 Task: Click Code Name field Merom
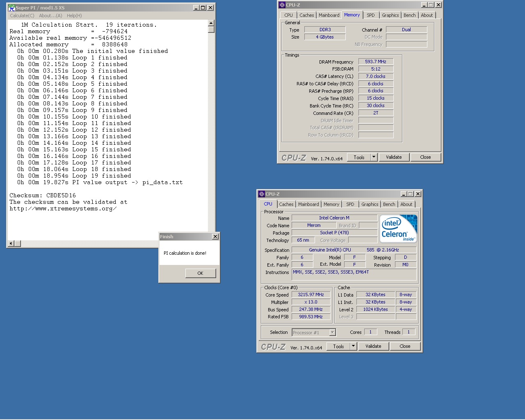314,225
